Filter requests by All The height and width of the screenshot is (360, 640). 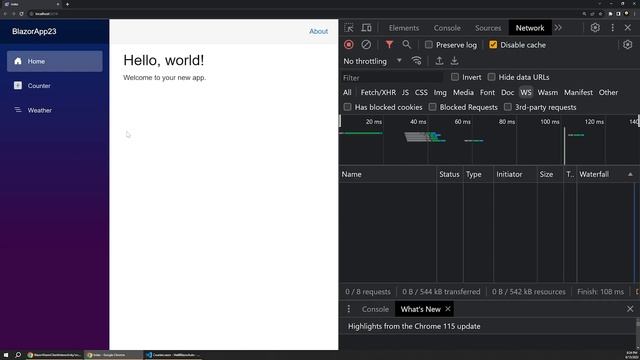pos(347,92)
